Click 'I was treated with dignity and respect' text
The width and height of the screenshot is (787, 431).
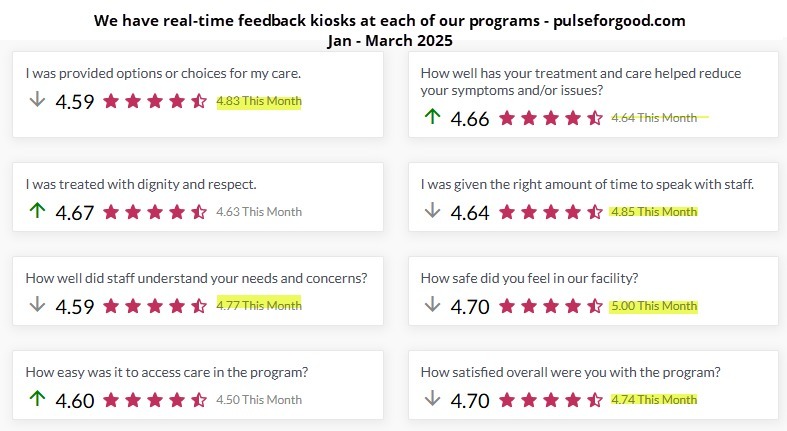[141, 184]
